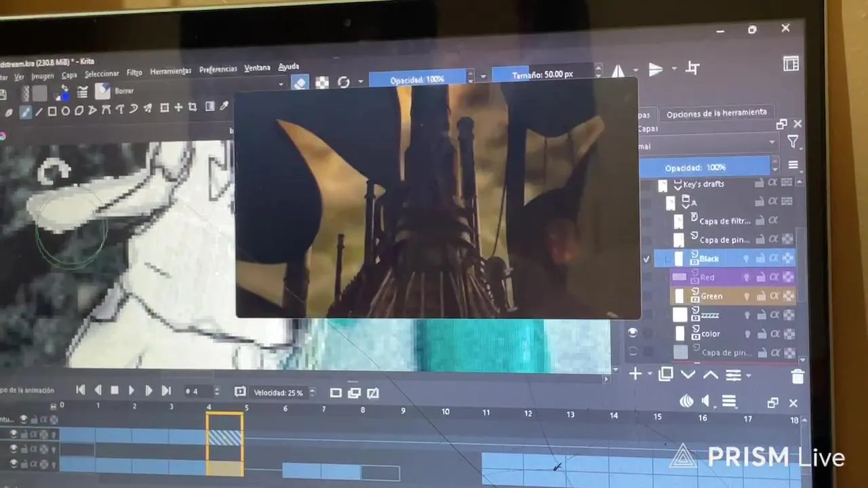Select the Gradient tool in toolbox
The height and width of the screenshot is (488, 868).
[210, 106]
